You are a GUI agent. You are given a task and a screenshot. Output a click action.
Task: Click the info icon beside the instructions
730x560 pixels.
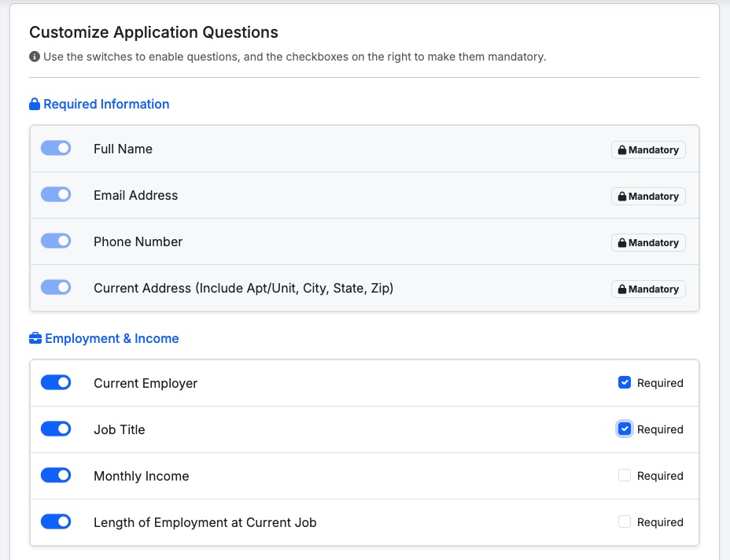point(35,57)
